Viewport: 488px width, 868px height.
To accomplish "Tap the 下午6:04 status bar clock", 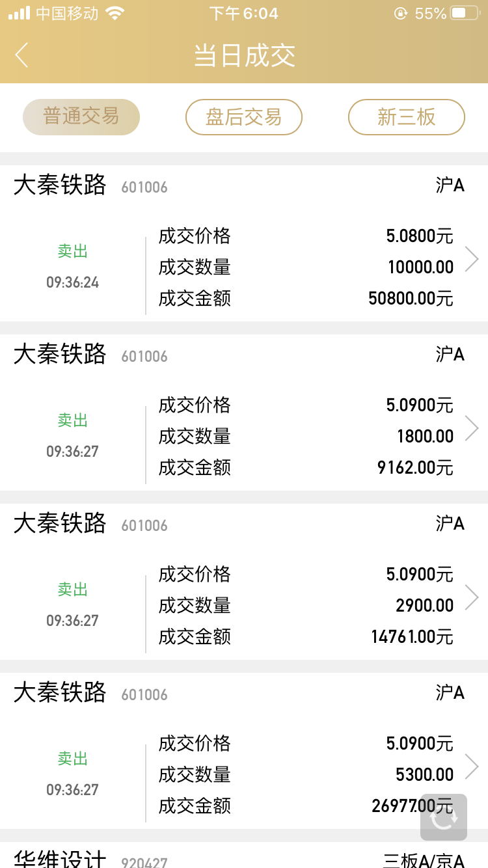I will point(244,13).
